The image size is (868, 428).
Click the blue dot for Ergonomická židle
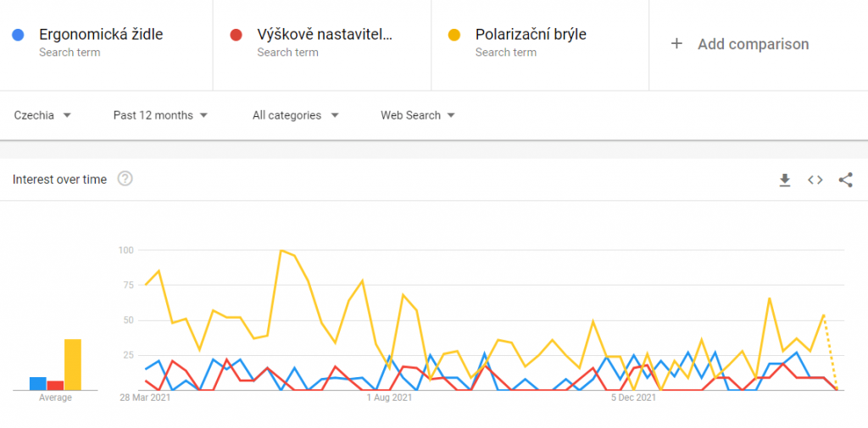(18, 35)
